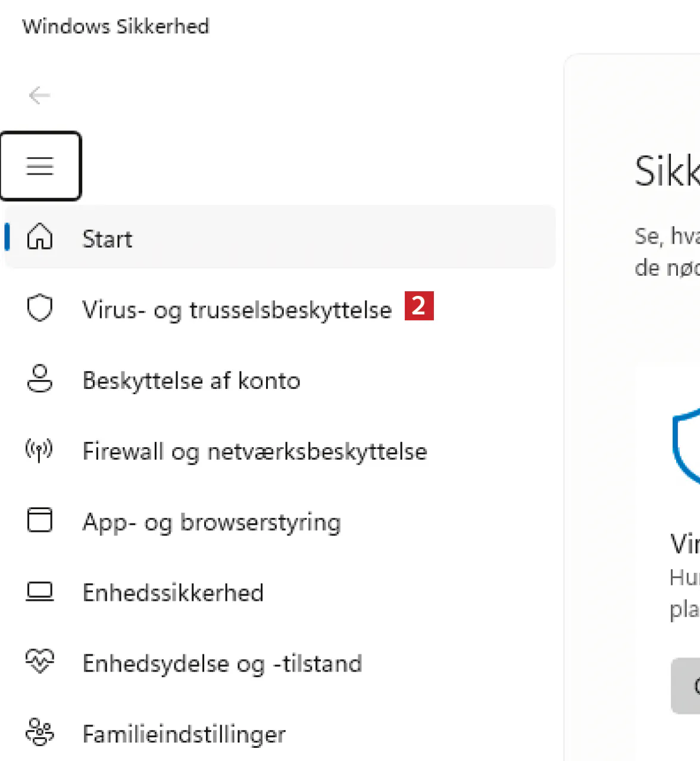The width and height of the screenshot is (700, 761).
Task: Select Enhedssikkerhed text in sidebar
Action: point(173,593)
